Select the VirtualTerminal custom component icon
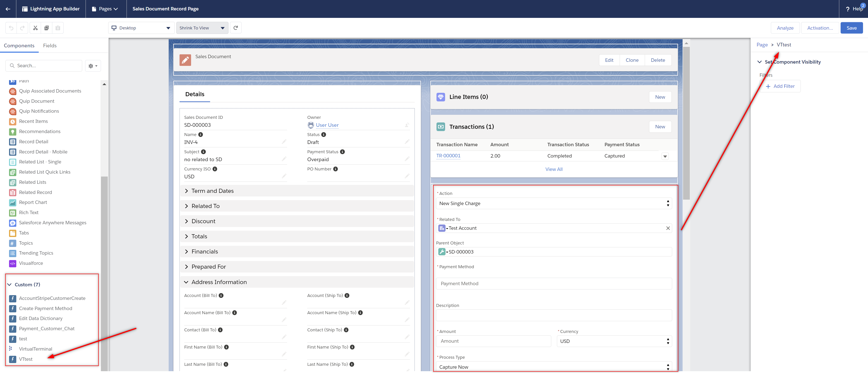This screenshot has height=373, width=868. 11,349
